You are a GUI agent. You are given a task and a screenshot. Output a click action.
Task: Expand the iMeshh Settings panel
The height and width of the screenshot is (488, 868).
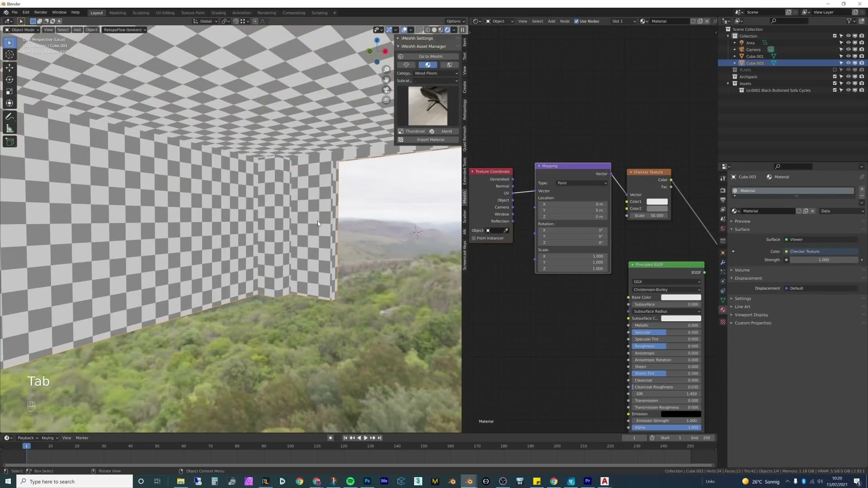[x=416, y=38]
